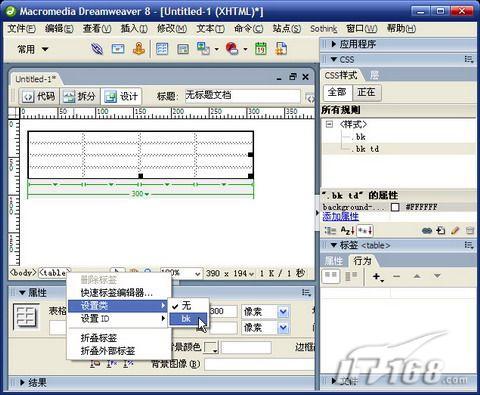This screenshot has height=395, width=480.
Task: Toggle CSS panel to 正在 mode
Action: pyautogui.click(x=366, y=92)
